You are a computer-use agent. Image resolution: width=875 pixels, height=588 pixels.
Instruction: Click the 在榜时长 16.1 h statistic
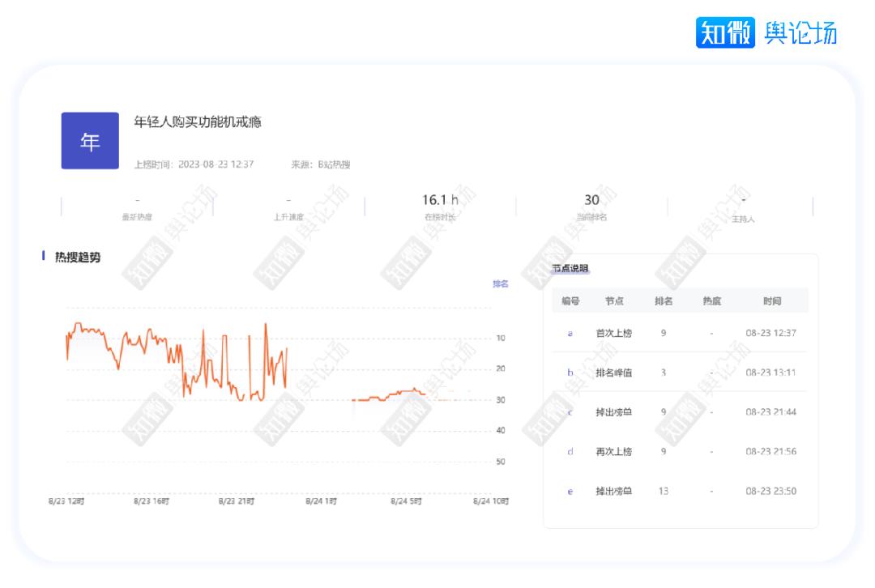click(440, 207)
